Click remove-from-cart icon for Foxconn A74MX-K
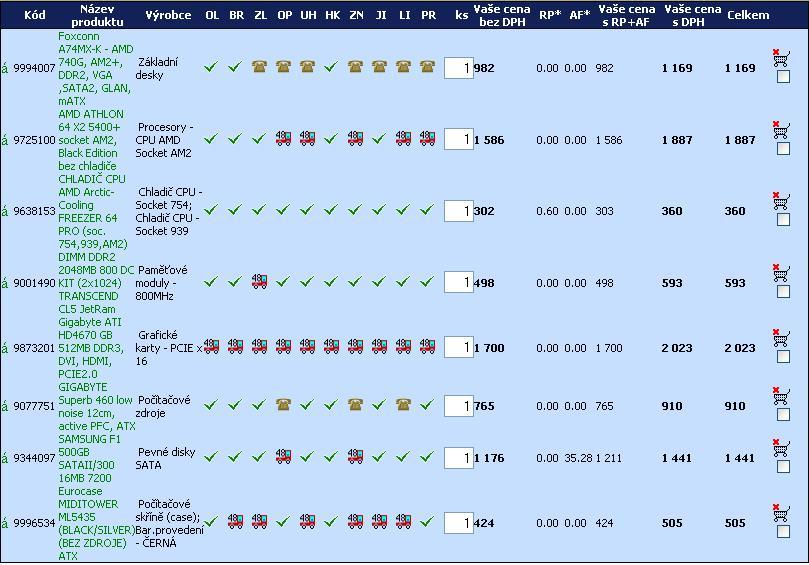809x565 pixels. click(x=781, y=57)
